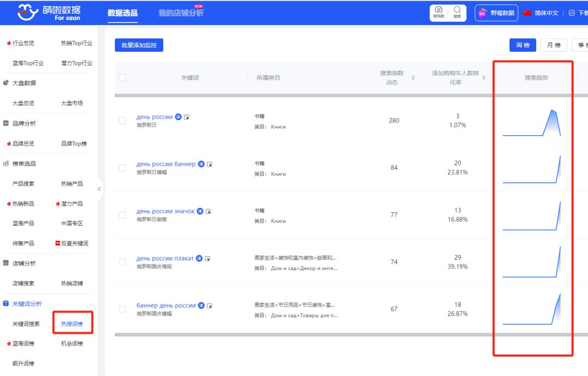Select 季榜 quarterly ranking
The image size is (588, 376).
580,45
